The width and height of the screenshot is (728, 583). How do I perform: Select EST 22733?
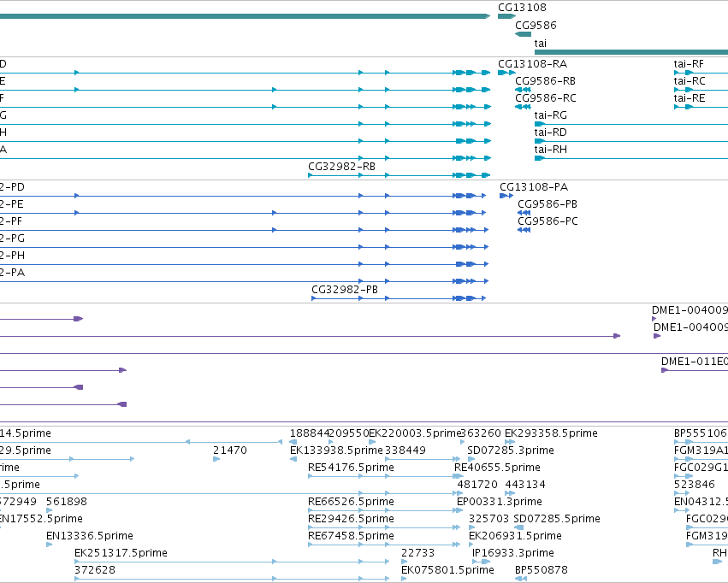pyautogui.click(x=417, y=554)
